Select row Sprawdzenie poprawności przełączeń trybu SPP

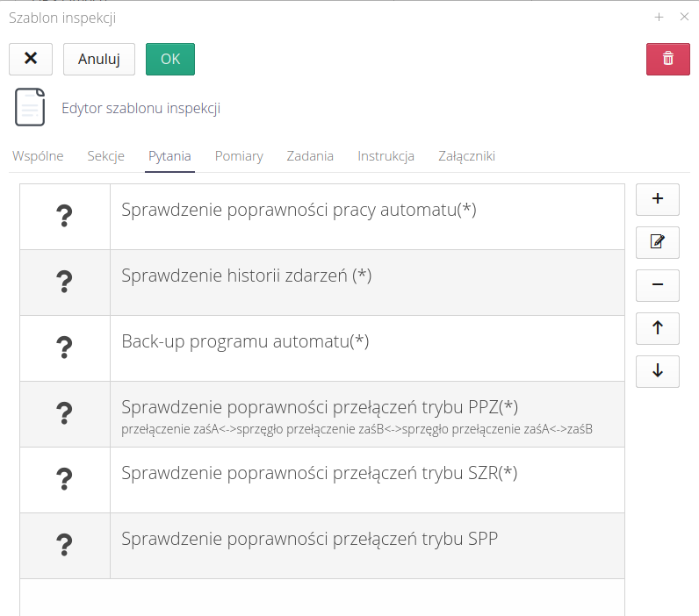coord(309,539)
